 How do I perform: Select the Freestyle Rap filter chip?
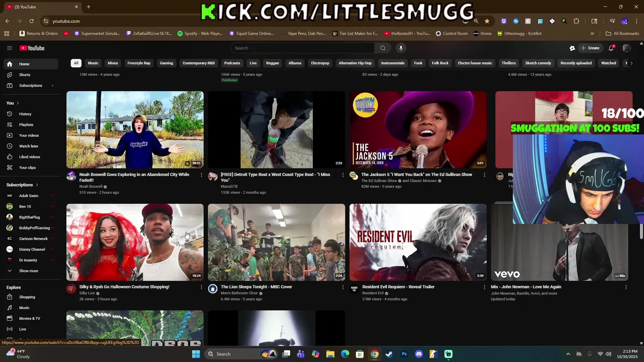(x=139, y=63)
